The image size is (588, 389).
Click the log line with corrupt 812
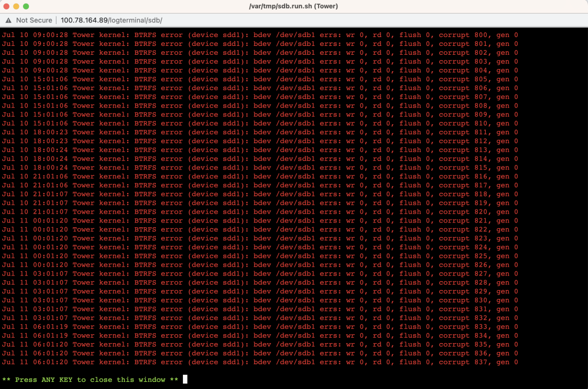click(x=260, y=141)
